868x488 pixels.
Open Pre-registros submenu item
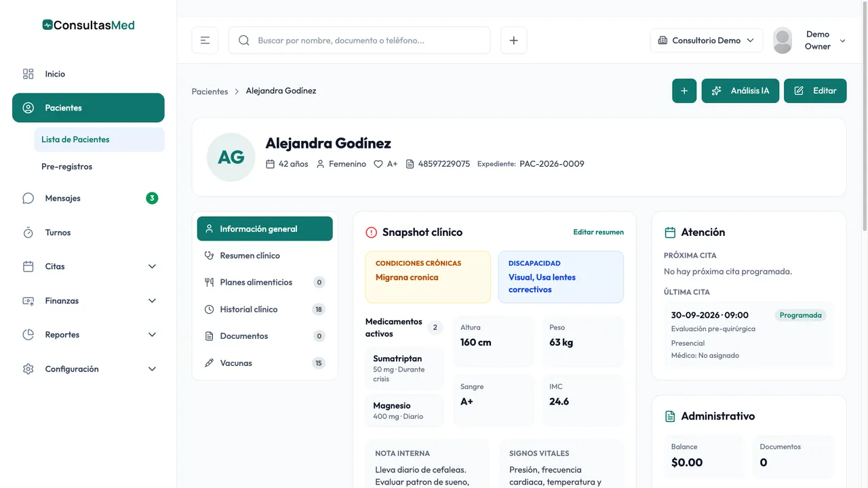(99, 167)
